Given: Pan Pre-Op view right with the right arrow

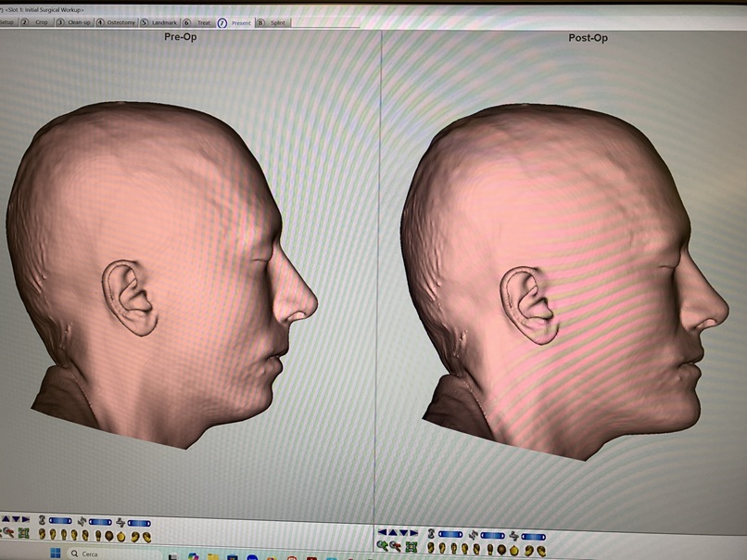Looking at the screenshot, I should tap(26, 519).
